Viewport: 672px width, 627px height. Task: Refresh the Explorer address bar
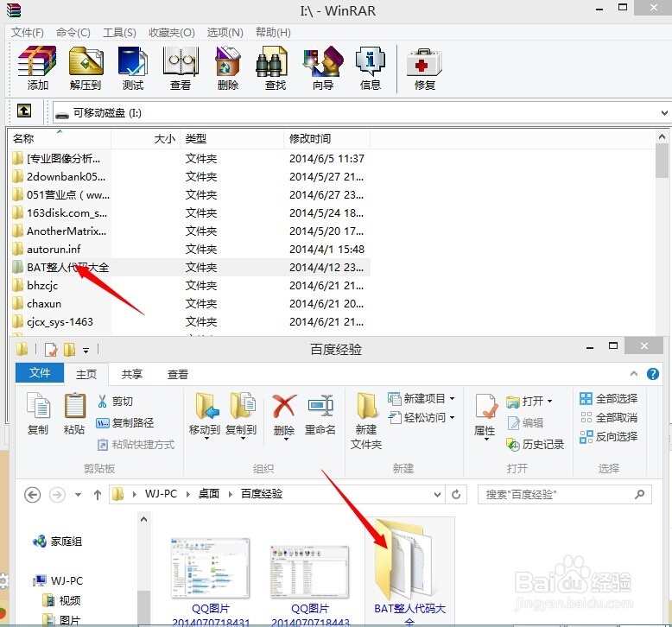click(x=456, y=495)
